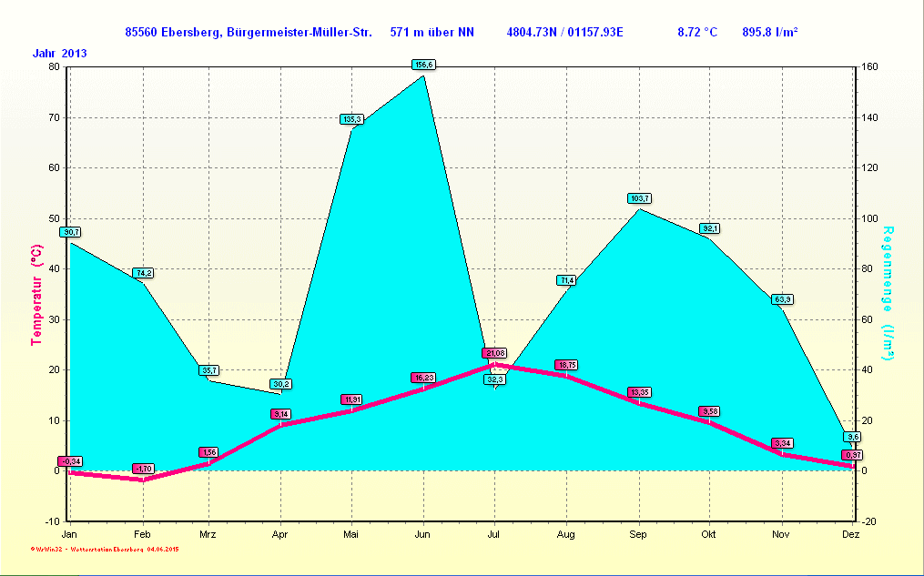Click the 'Jahr 2013' label
Screen dimensions: 924x576
tap(60, 53)
